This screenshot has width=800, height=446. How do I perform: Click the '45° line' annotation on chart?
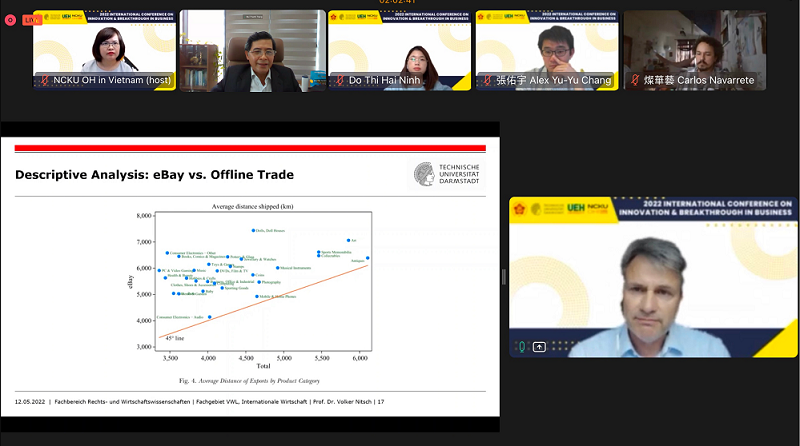tap(174, 338)
